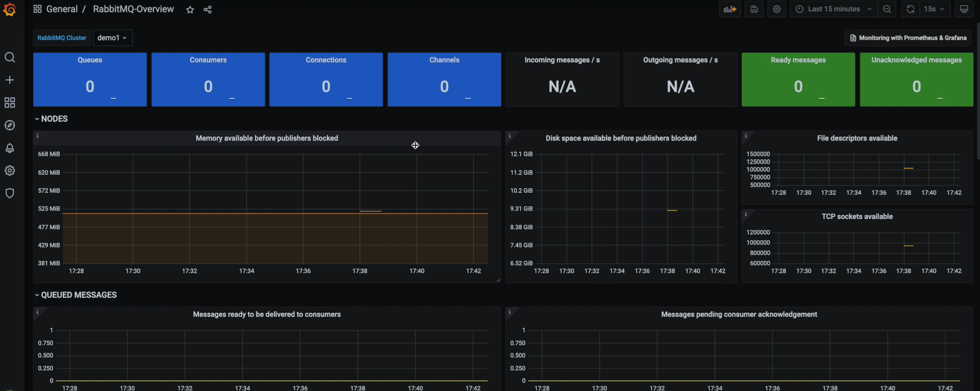The height and width of the screenshot is (391, 980).
Task: Collapse the NODES row section
Action: pos(53,119)
